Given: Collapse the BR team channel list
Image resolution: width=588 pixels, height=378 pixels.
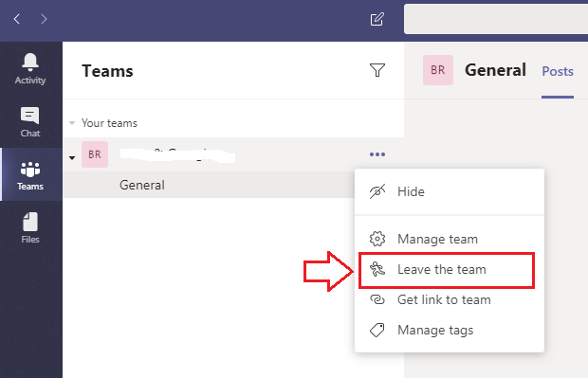Looking at the screenshot, I should click(x=72, y=157).
